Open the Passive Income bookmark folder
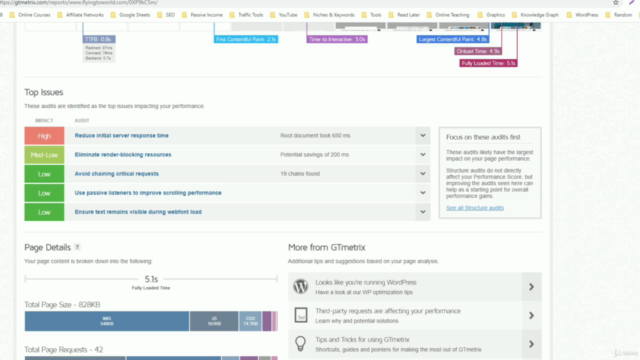Image resolution: width=640 pixels, height=360 pixels. [x=202, y=15]
